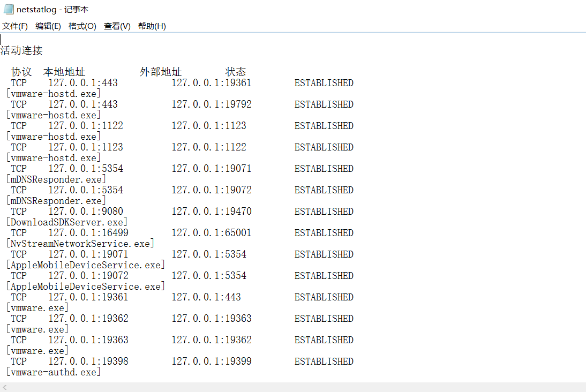Viewport: 586px width, 392px height.
Task: Open the 文件(F) menu
Action: 15,26
